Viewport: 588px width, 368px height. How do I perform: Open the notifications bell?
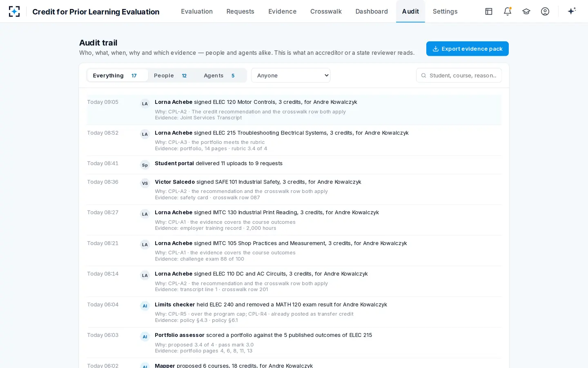click(x=508, y=11)
